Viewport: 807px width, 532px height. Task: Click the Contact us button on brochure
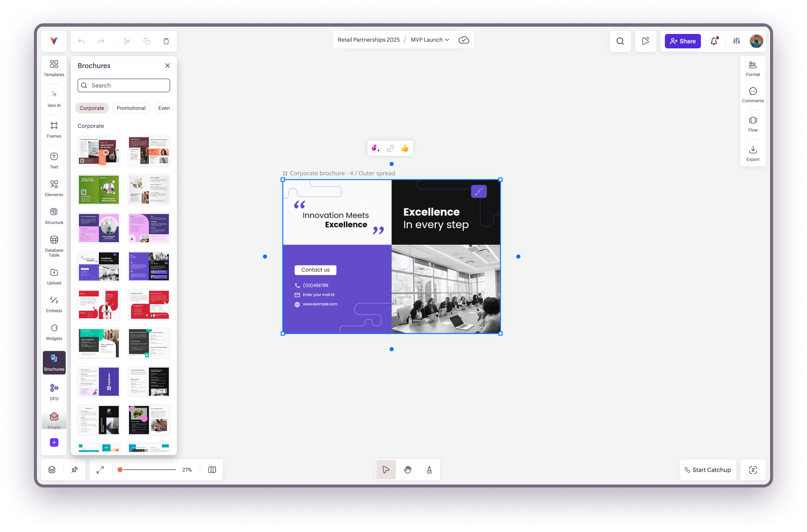point(315,270)
